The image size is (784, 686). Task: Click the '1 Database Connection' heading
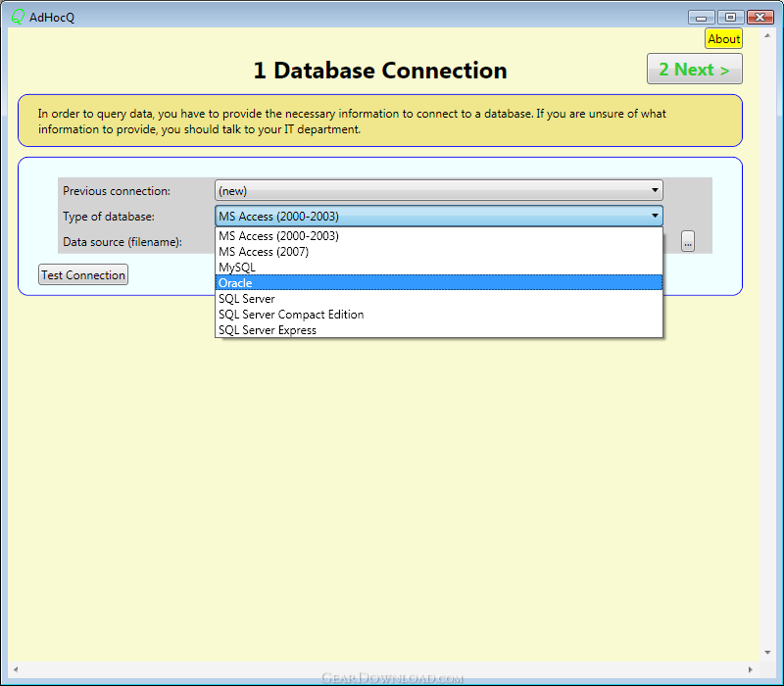pos(380,70)
